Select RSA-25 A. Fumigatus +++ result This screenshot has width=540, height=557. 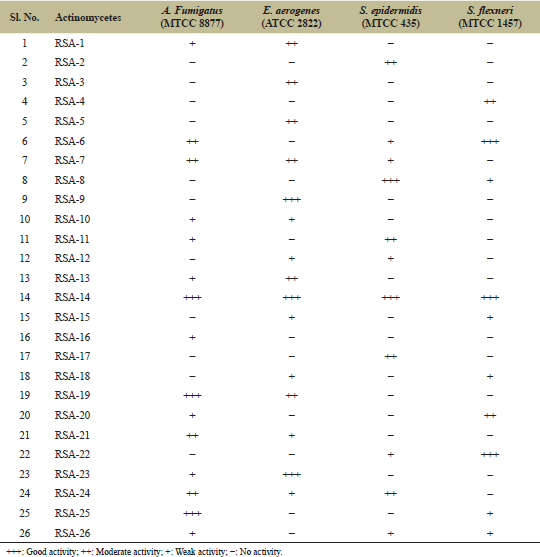(192, 514)
